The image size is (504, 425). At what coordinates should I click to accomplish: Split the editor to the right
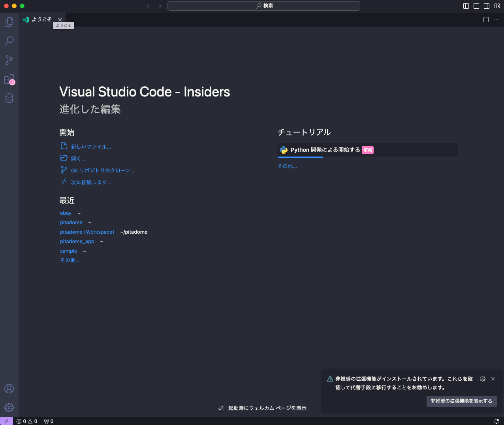[x=486, y=20]
